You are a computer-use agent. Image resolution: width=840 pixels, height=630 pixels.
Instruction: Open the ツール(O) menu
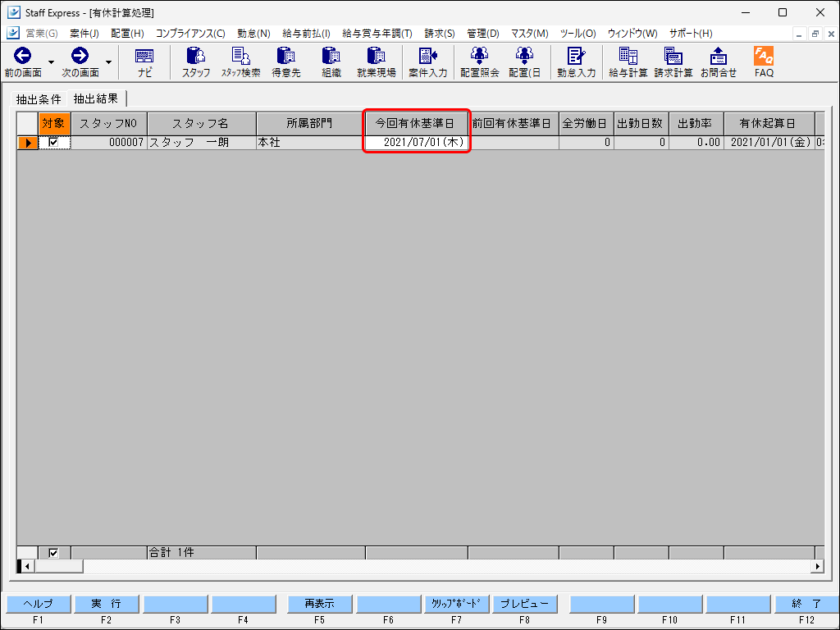[x=577, y=33]
